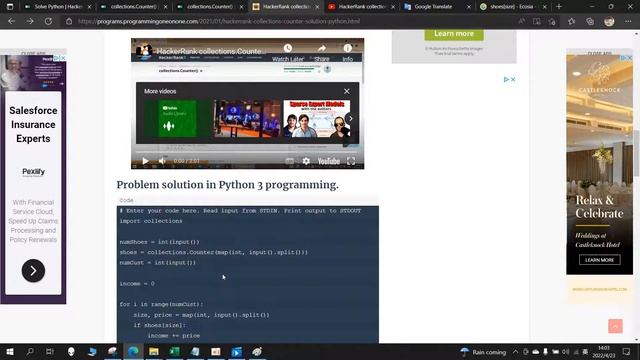Open the notification center
Image resolution: width=640 pixels, height=360 pixels.
(627, 351)
